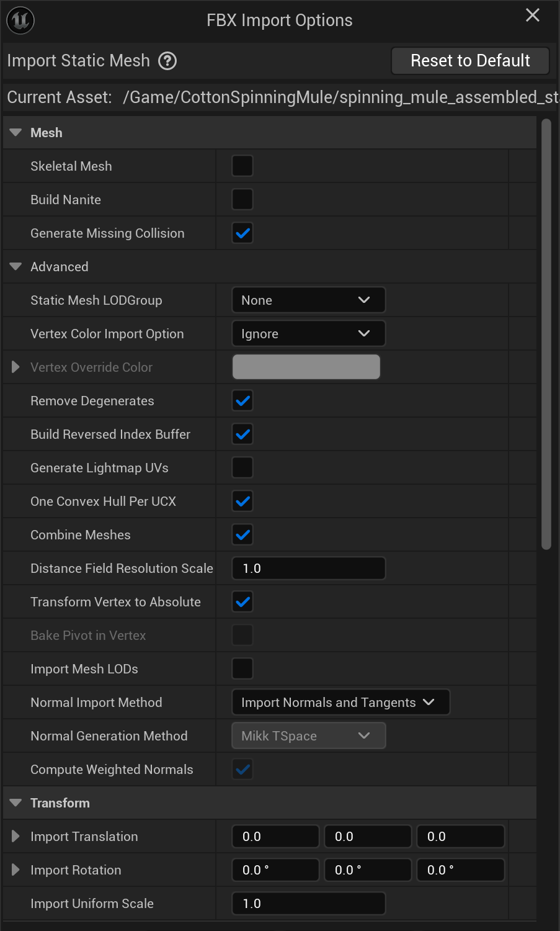Click Generate Lightmap UVs label

click(x=99, y=468)
